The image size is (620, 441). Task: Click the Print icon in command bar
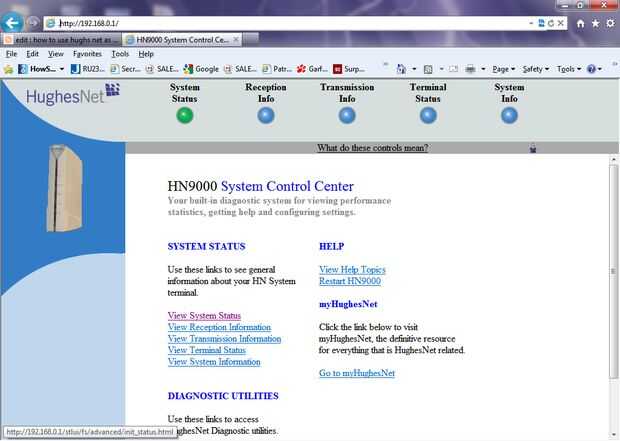point(470,69)
